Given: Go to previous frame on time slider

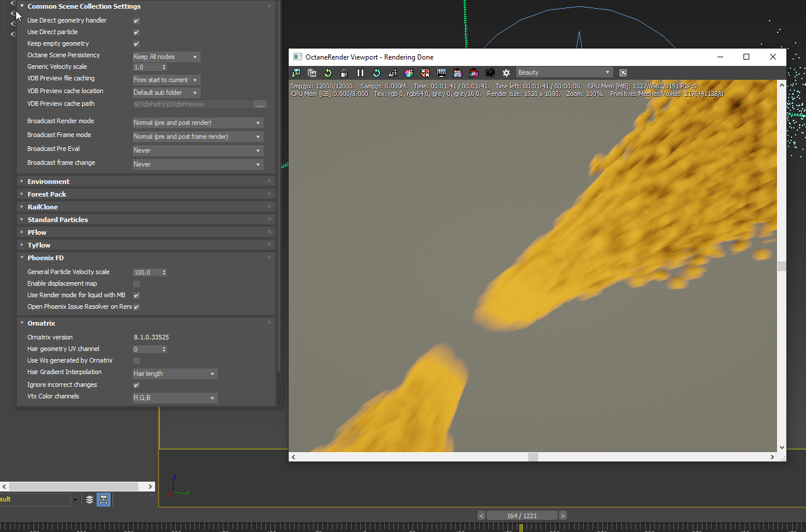Looking at the screenshot, I should click(x=481, y=516).
